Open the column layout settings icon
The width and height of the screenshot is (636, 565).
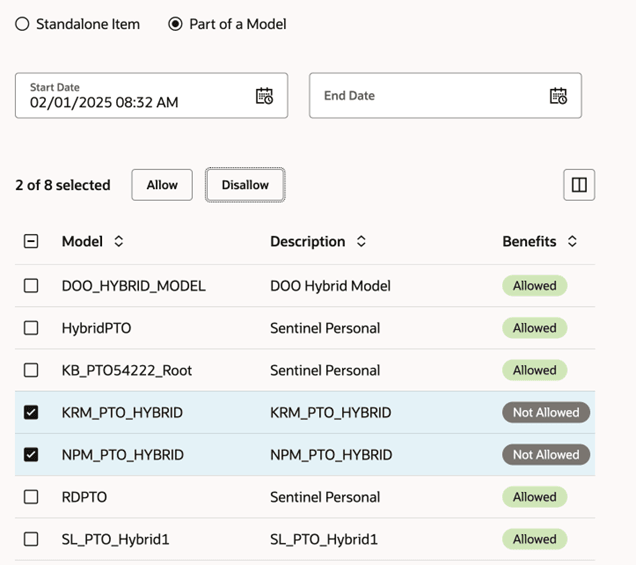[579, 184]
